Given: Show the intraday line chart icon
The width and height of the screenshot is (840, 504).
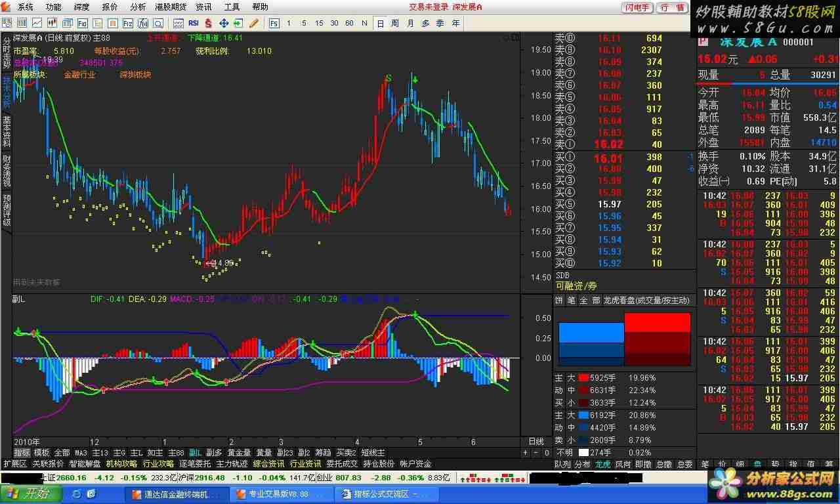Looking at the screenshot, I should pyautogui.click(x=37, y=23).
